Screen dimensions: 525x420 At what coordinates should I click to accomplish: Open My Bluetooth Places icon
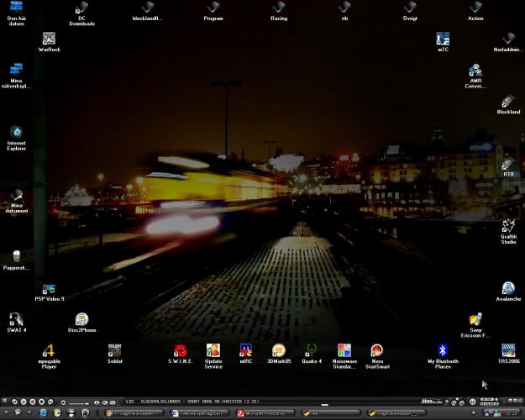point(443,351)
